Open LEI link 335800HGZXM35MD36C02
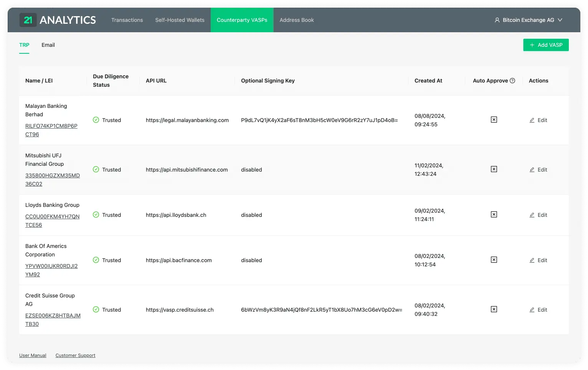Image resolution: width=588 pixels, height=370 pixels. pyautogui.click(x=53, y=180)
